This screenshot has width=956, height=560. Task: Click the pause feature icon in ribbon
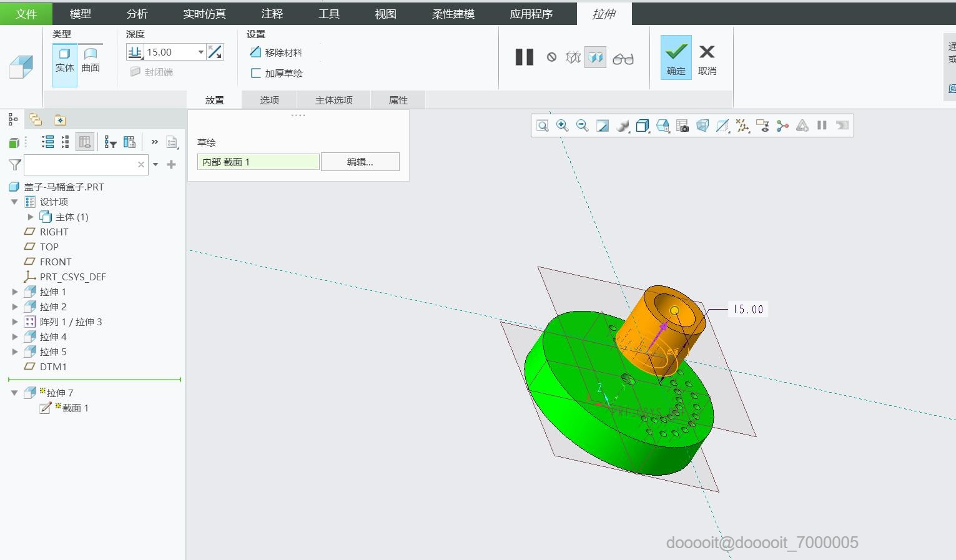coord(525,57)
